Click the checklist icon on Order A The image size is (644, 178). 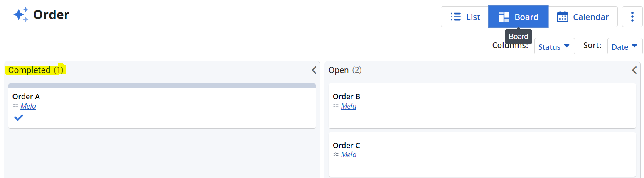(x=16, y=106)
